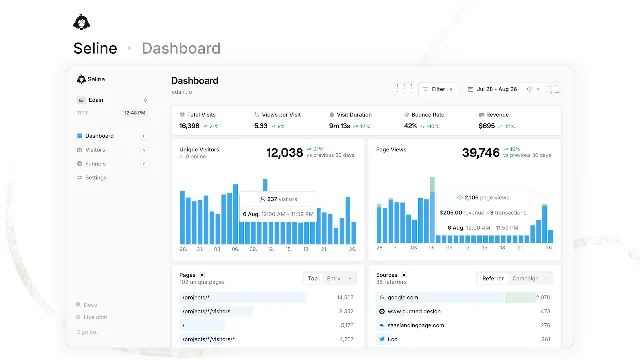Click the third Pages row showing "/"
This screenshot has width=640, height=360.
point(267,325)
